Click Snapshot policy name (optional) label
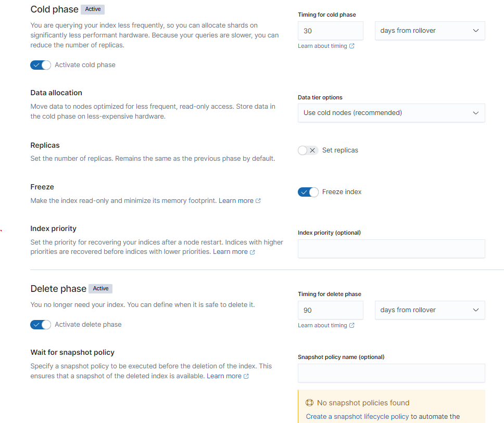The width and height of the screenshot is (504, 423). [x=341, y=357]
